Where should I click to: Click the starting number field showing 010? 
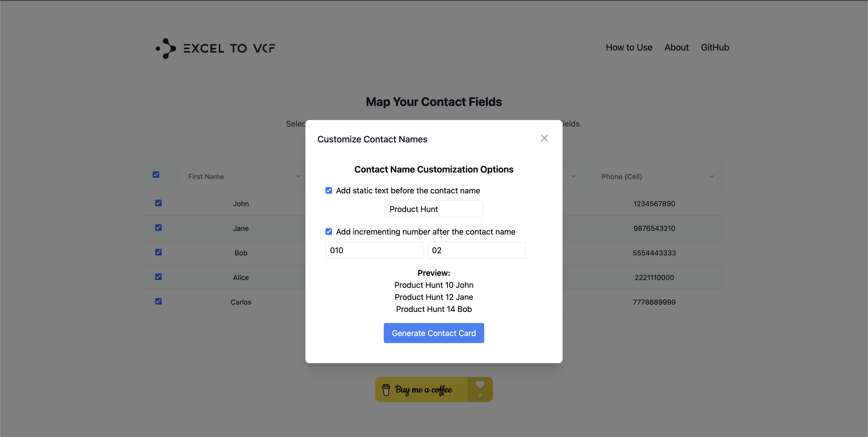pyautogui.click(x=374, y=250)
